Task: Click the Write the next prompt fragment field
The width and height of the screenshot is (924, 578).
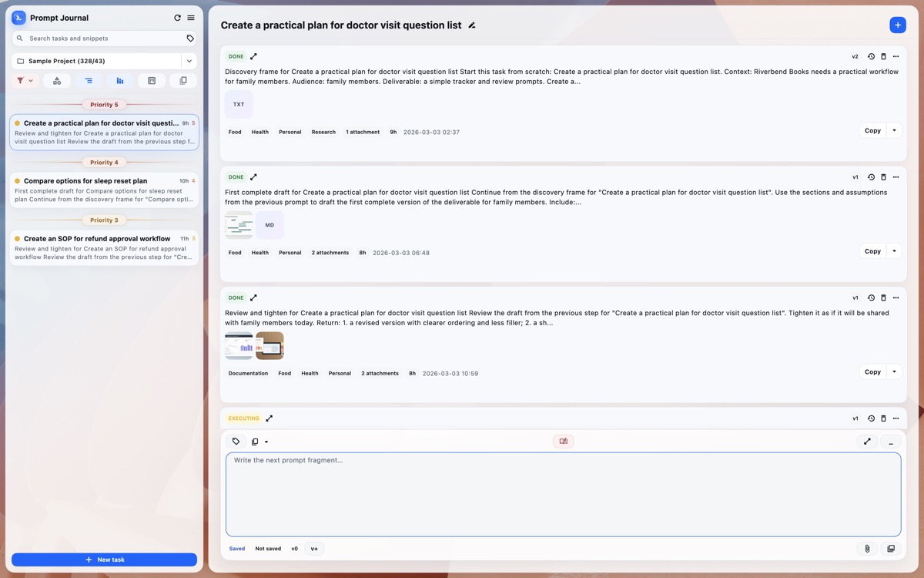Action: 563,494
